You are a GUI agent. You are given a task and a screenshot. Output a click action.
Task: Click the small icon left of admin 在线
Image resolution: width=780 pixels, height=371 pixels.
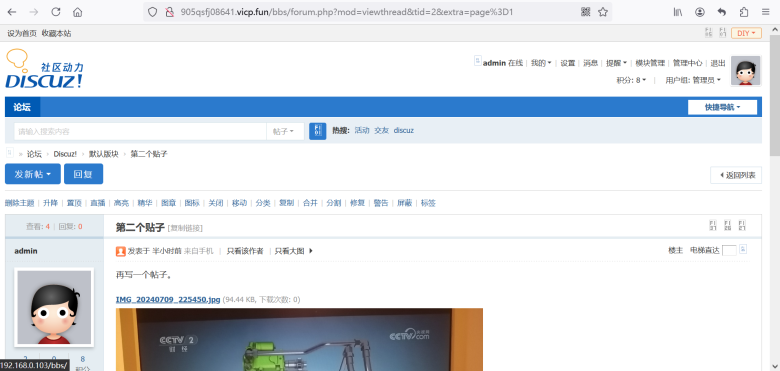pyautogui.click(x=478, y=61)
